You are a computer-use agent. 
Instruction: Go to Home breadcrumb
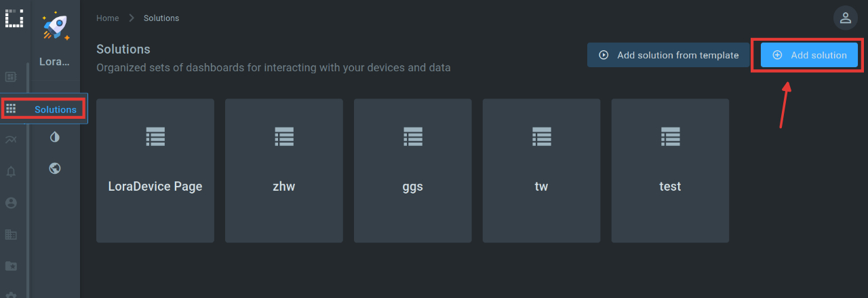pyautogui.click(x=107, y=18)
